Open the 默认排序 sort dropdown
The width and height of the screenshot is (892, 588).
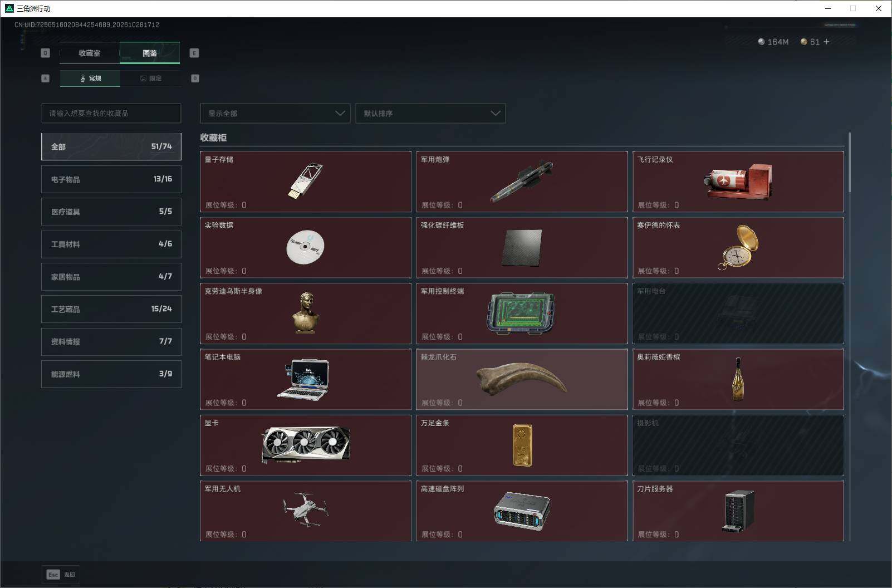pos(430,113)
